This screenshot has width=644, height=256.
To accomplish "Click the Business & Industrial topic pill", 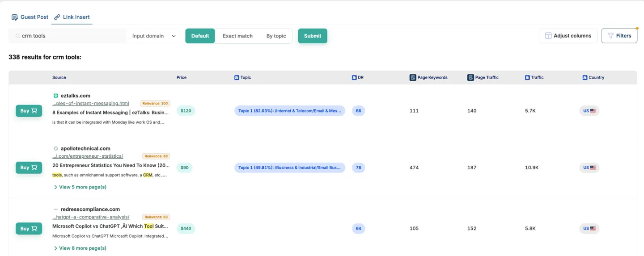I will pos(290,168).
